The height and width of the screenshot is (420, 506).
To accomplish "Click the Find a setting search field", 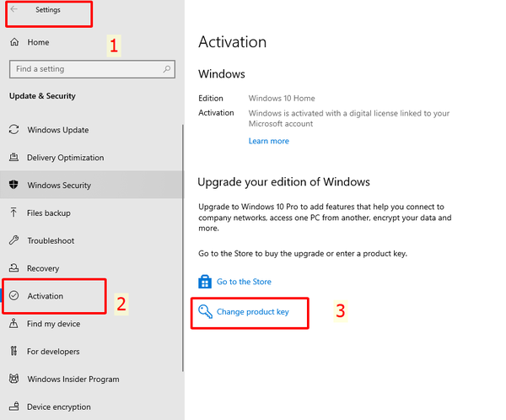I will [92, 69].
